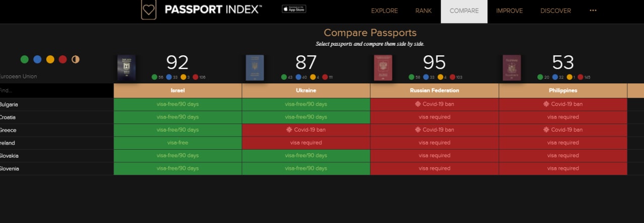The image size is (644, 223).
Task: Click the Ireland row label
Action: click(8, 143)
